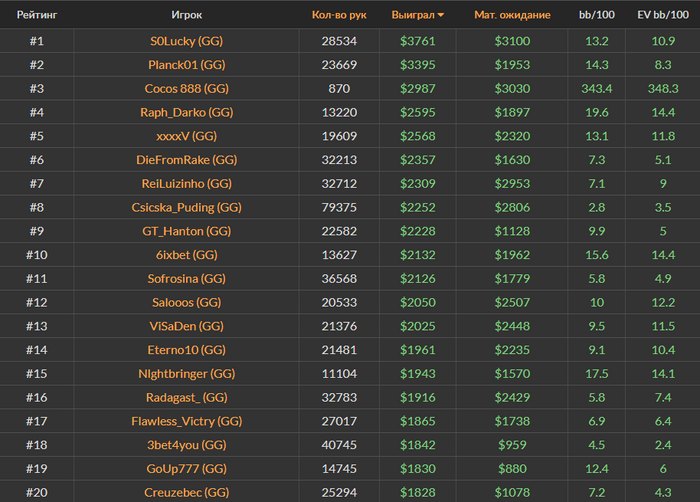Open the DieFromRake (GG) player link

186,160
